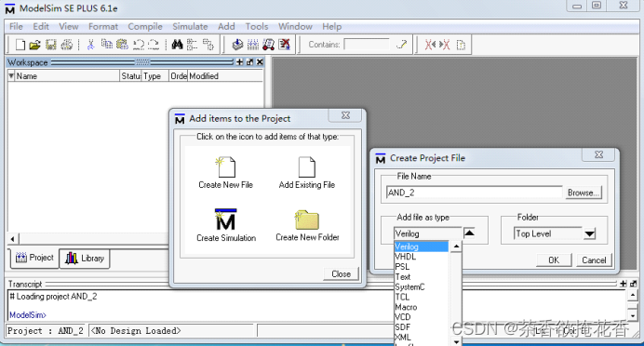Choose VHDL from the file type list
The image size is (644, 346).
tap(421, 257)
